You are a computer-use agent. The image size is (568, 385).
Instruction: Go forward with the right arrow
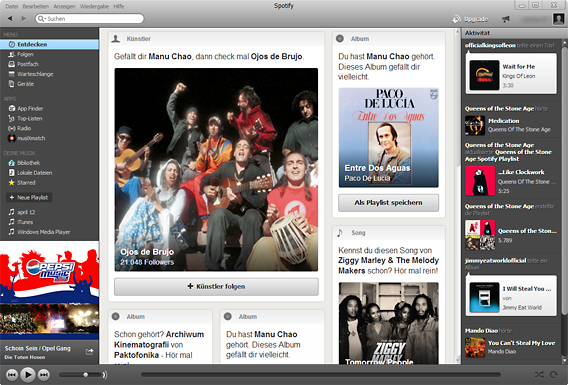(24, 18)
